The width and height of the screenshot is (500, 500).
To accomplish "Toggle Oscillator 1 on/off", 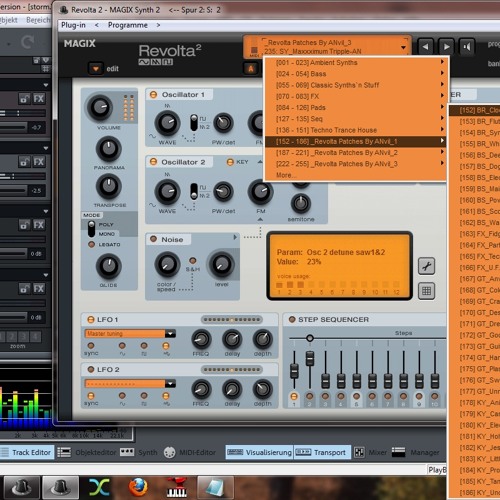I will 153,95.
